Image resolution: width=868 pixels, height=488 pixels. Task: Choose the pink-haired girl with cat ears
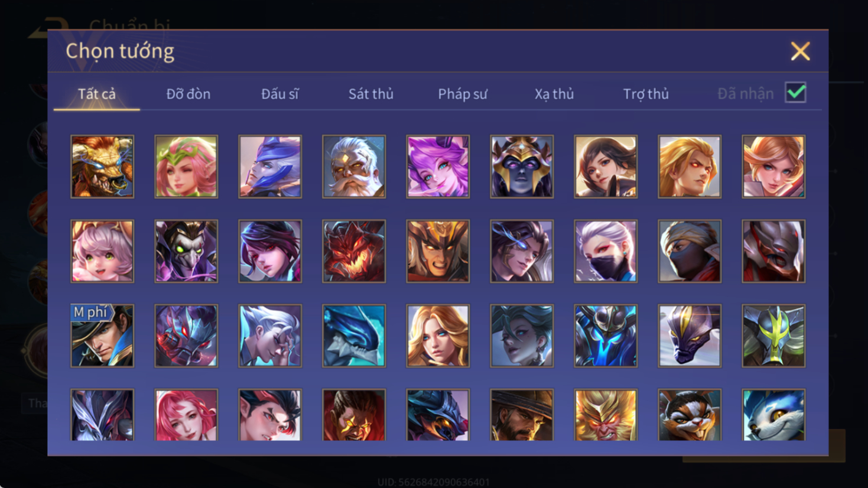pyautogui.click(x=102, y=251)
